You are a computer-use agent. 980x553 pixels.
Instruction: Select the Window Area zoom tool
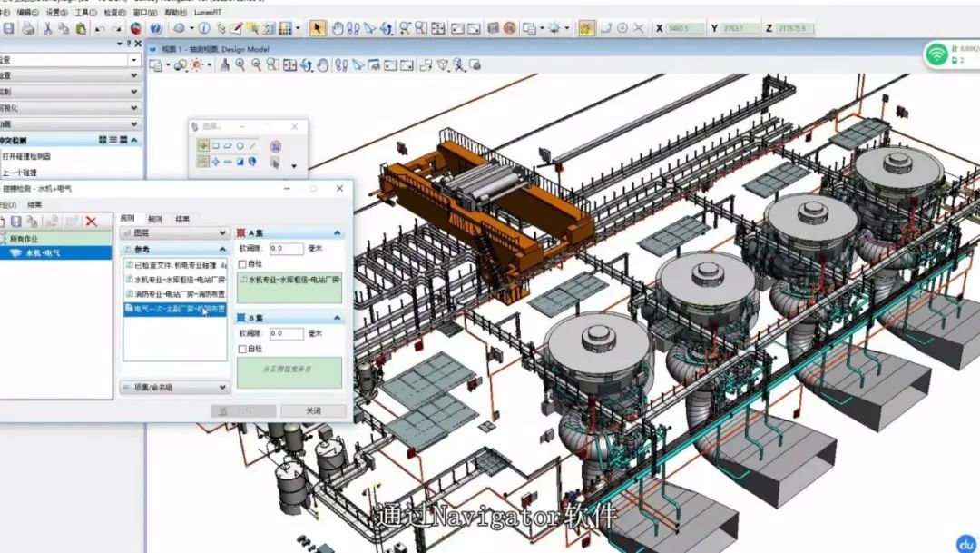tap(270, 65)
